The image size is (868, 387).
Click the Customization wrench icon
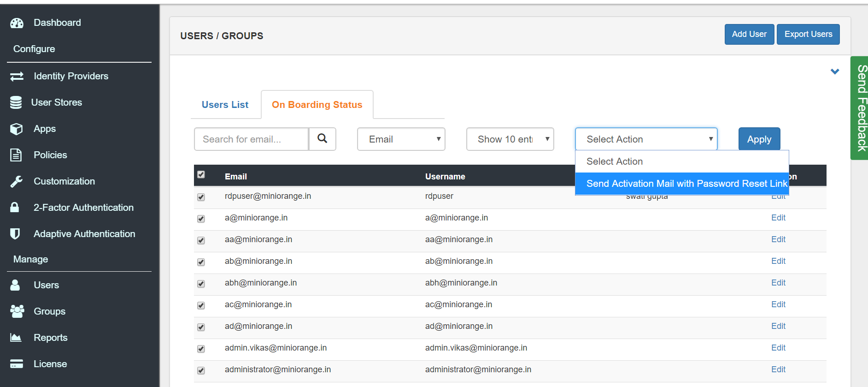coord(17,182)
